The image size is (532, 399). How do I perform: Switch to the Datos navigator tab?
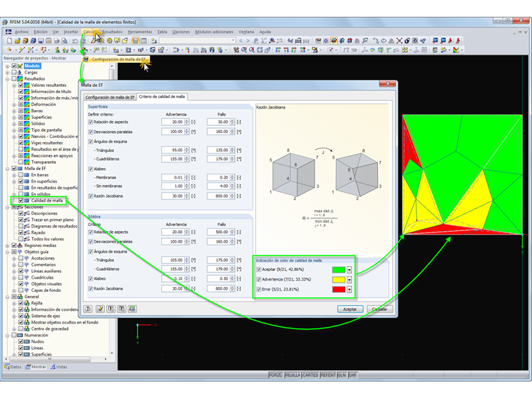tap(13, 367)
